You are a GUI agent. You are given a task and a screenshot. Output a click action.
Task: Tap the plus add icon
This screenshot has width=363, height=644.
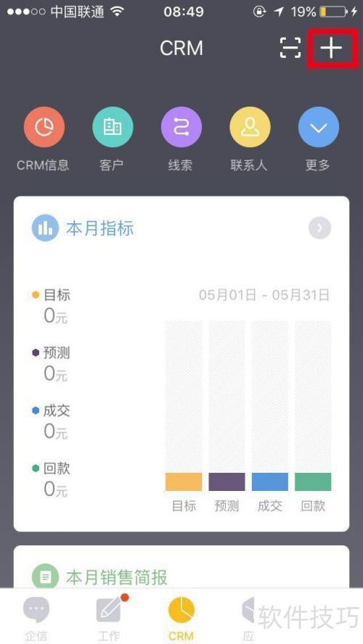pyautogui.click(x=331, y=49)
